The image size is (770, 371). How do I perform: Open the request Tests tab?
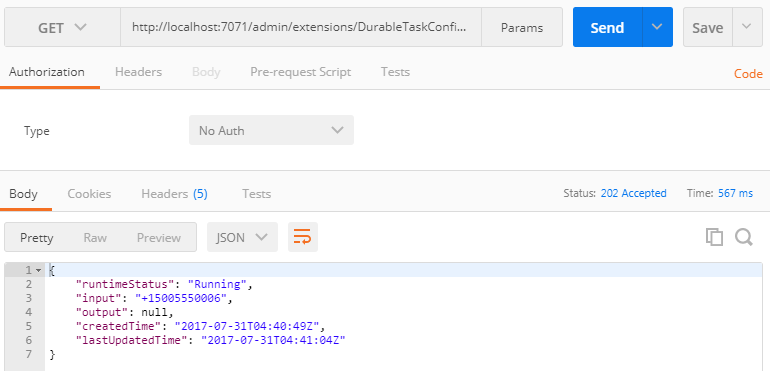coord(395,72)
